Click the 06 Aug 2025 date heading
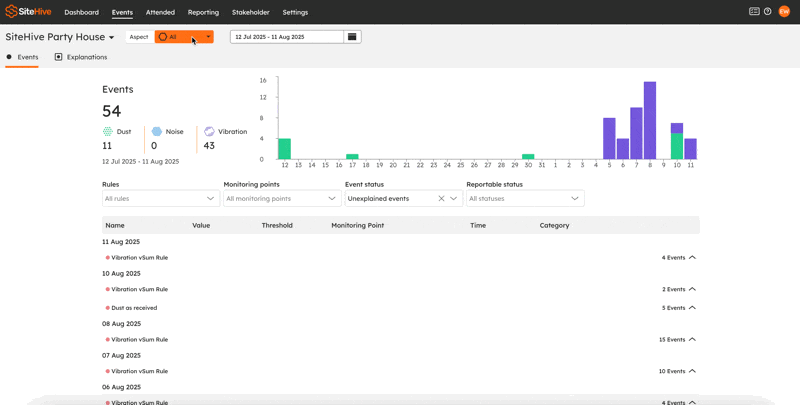This screenshot has width=800, height=405. tap(121, 387)
